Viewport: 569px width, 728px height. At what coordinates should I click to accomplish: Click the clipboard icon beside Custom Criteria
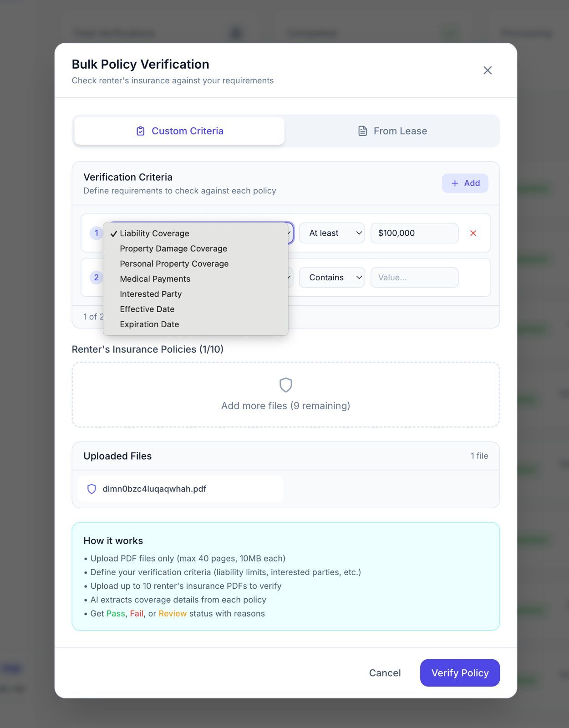[x=141, y=131]
